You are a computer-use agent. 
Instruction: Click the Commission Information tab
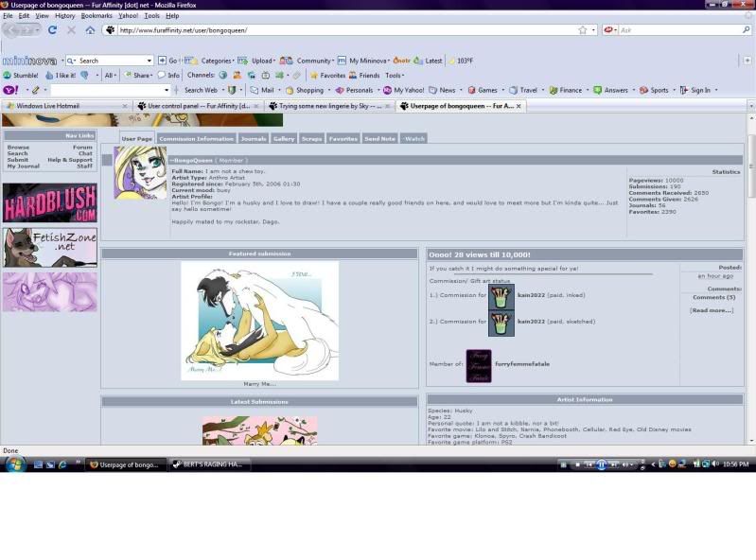[x=196, y=139]
